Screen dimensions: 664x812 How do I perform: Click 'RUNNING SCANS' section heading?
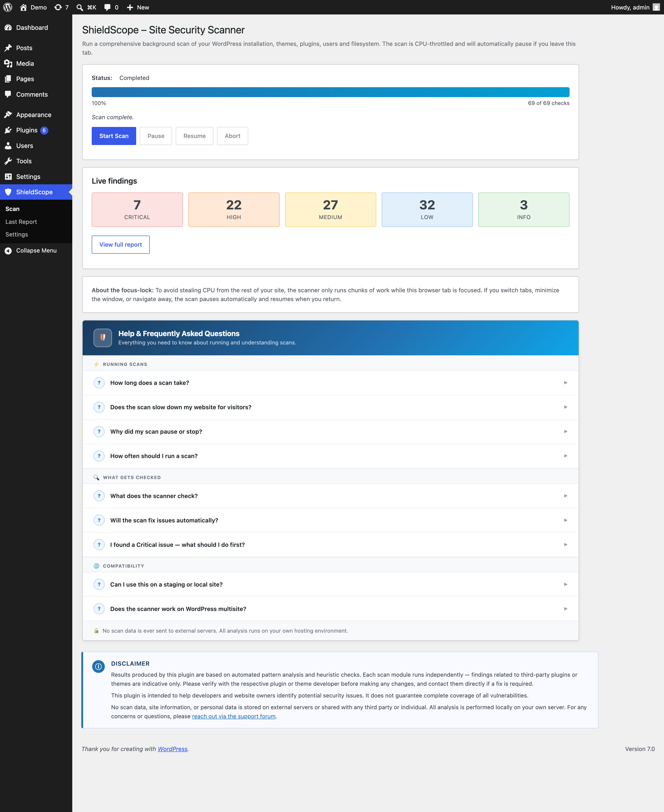(x=125, y=365)
